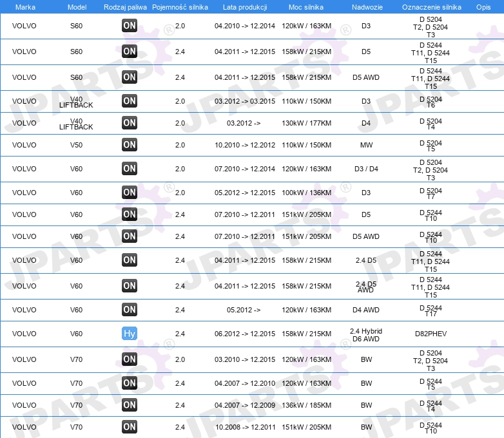Click the ON badge in the V60 D4 AWD row
The image size is (504, 438).
(x=130, y=309)
